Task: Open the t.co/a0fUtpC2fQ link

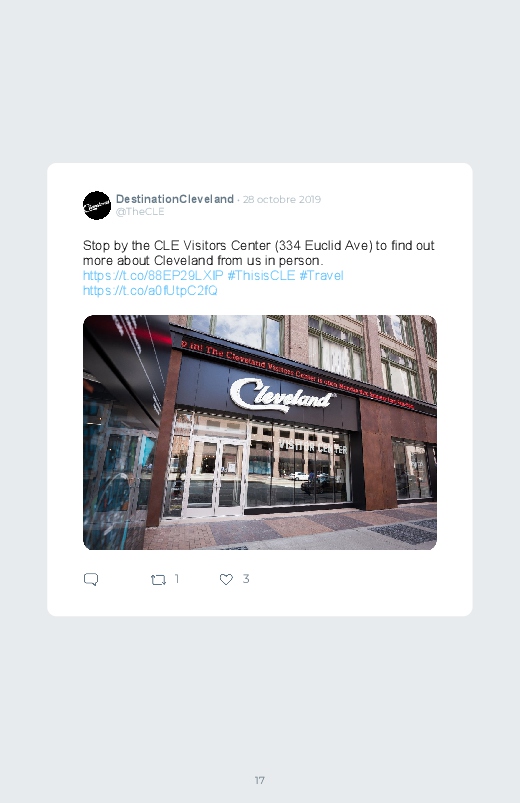Action: coord(150,290)
